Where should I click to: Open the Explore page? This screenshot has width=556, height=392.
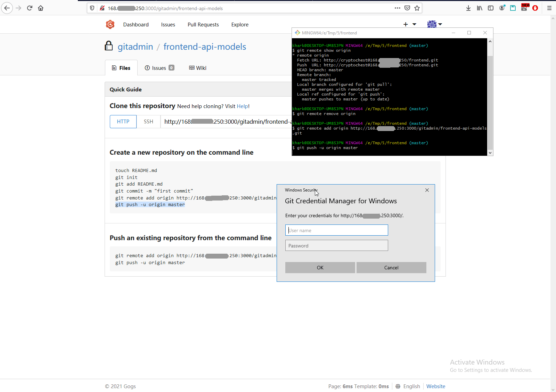(x=240, y=25)
